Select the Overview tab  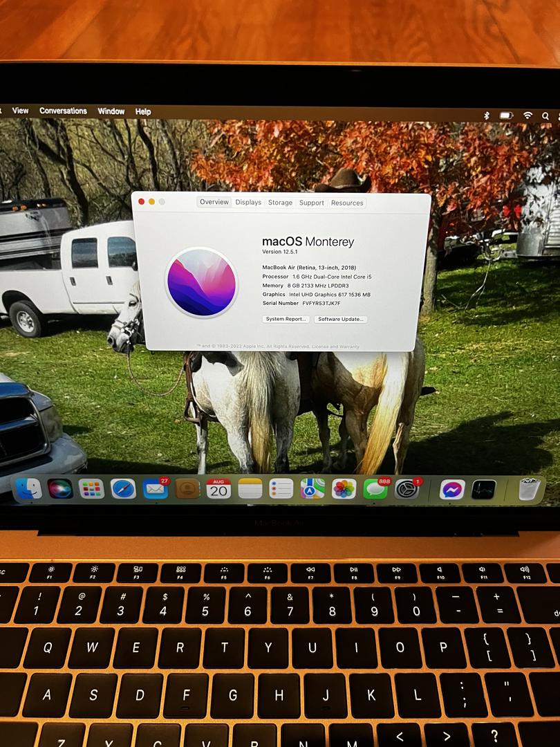(x=214, y=202)
